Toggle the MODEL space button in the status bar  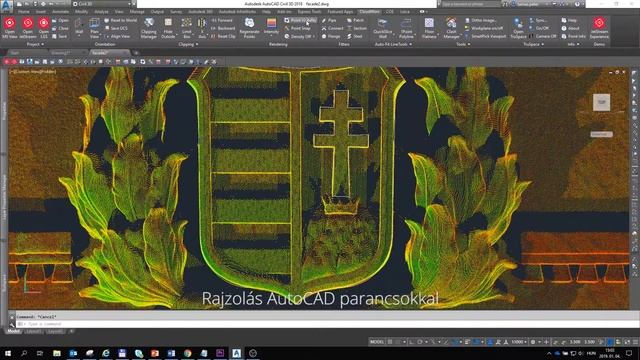click(x=376, y=342)
